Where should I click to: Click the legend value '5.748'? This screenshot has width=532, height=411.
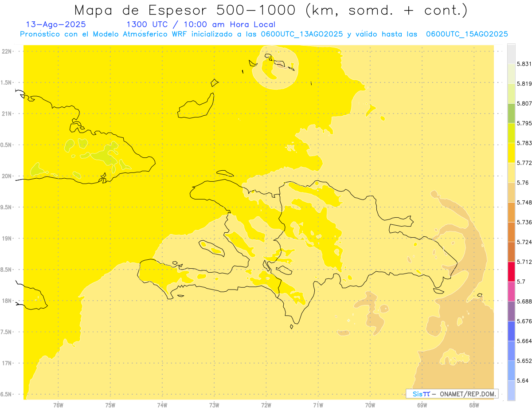click(524, 203)
